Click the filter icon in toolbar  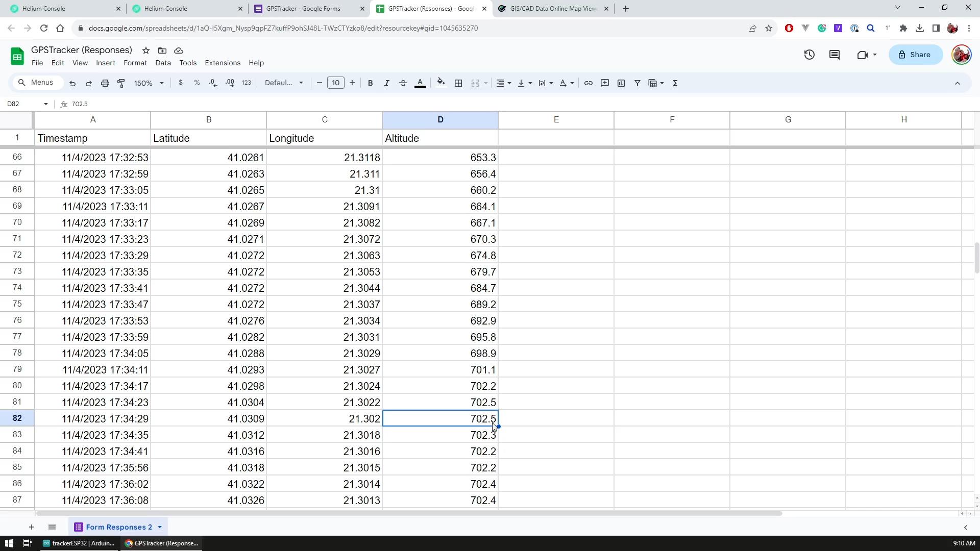[638, 82]
